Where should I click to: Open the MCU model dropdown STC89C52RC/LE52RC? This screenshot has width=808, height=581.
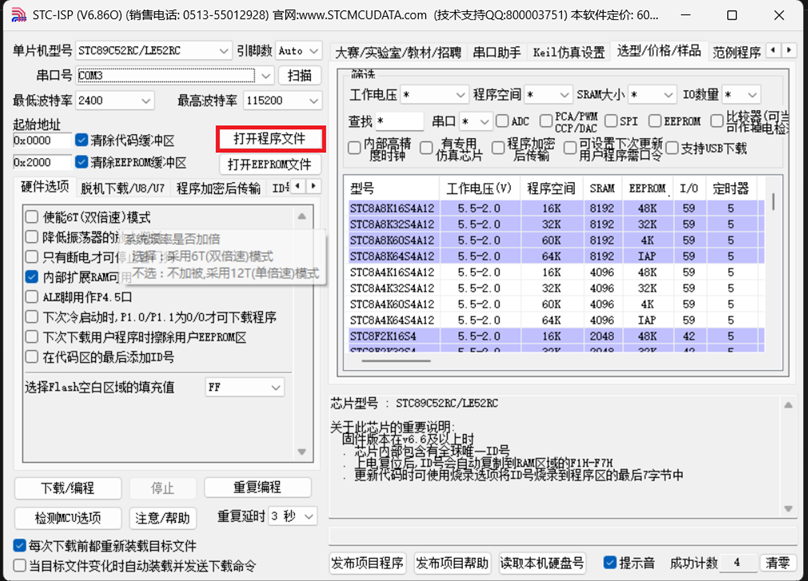pos(222,51)
